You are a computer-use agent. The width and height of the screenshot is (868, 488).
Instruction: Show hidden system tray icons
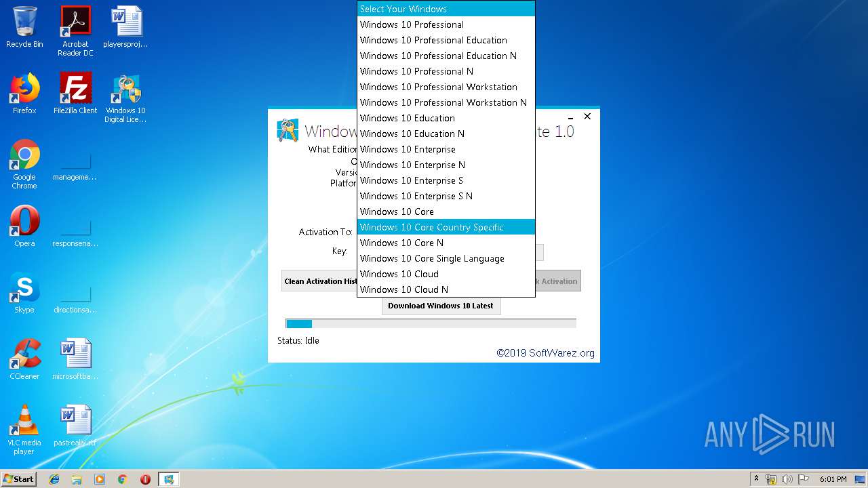(756, 479)
